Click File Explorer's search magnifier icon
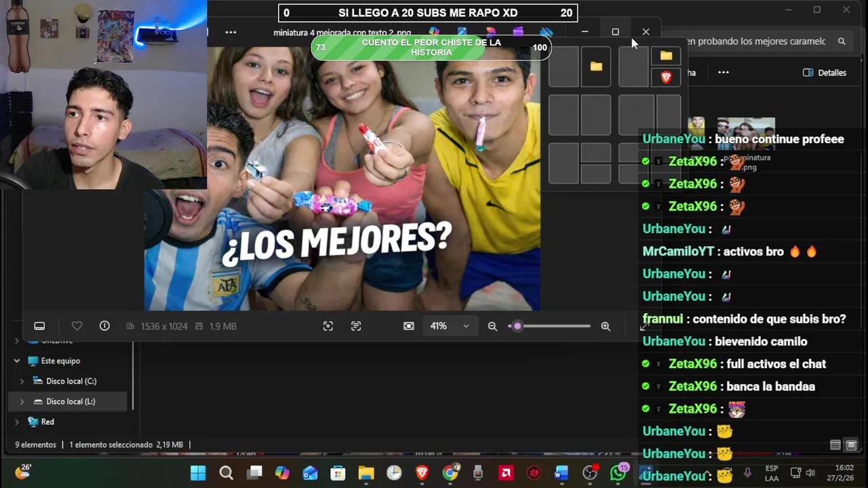 842,41
